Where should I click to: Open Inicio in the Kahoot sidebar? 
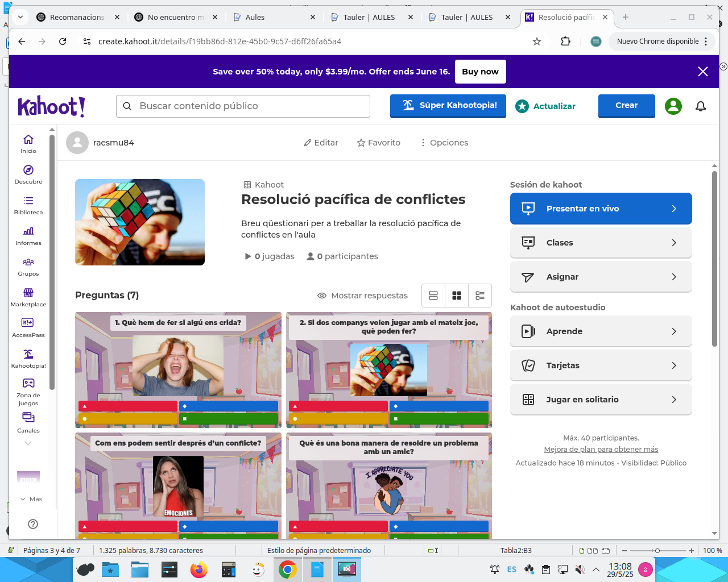pyautogui.click(x=28, y=144)
